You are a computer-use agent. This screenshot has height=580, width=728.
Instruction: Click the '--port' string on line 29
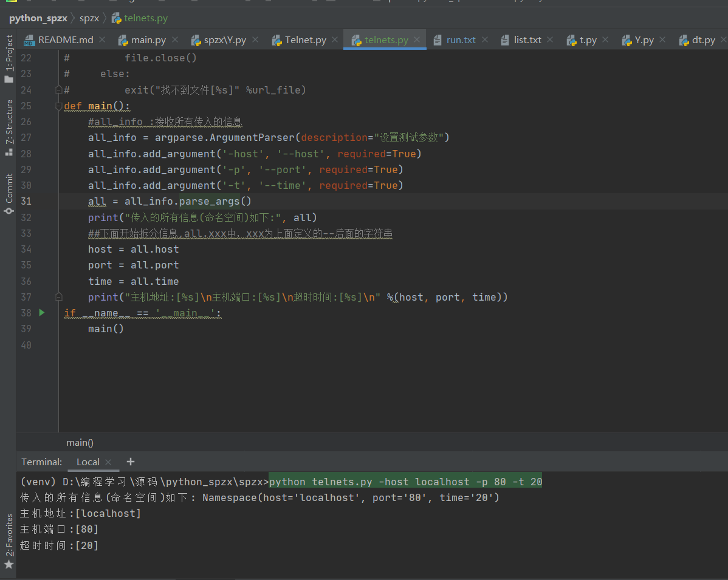coord(283,170)
